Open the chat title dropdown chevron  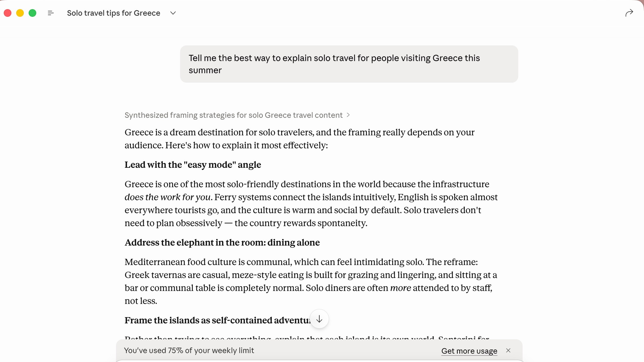point(173,13)
